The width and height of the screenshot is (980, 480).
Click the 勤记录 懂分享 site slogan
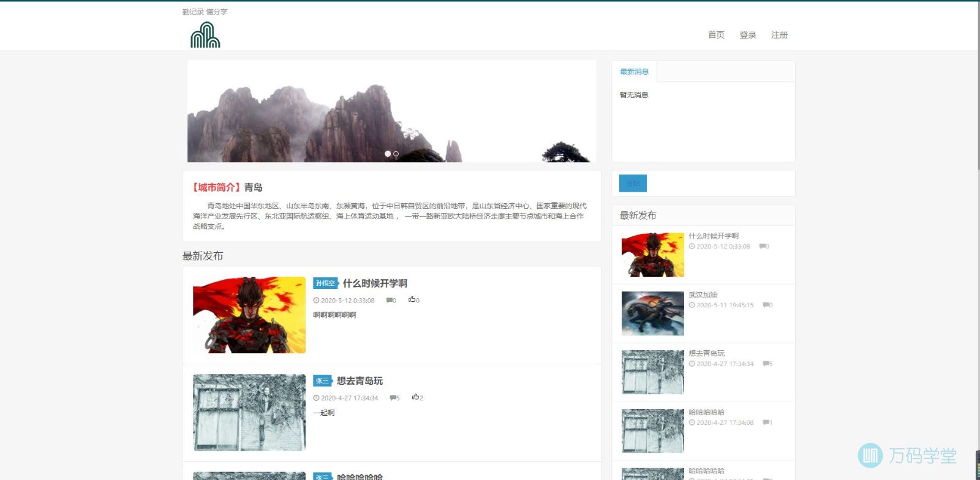point(205,12)
